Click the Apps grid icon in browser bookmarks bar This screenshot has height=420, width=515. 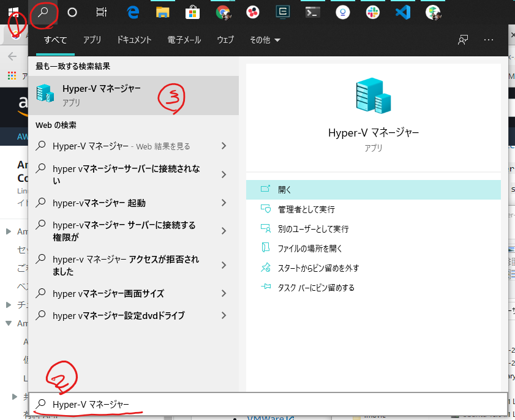[12, 75]
